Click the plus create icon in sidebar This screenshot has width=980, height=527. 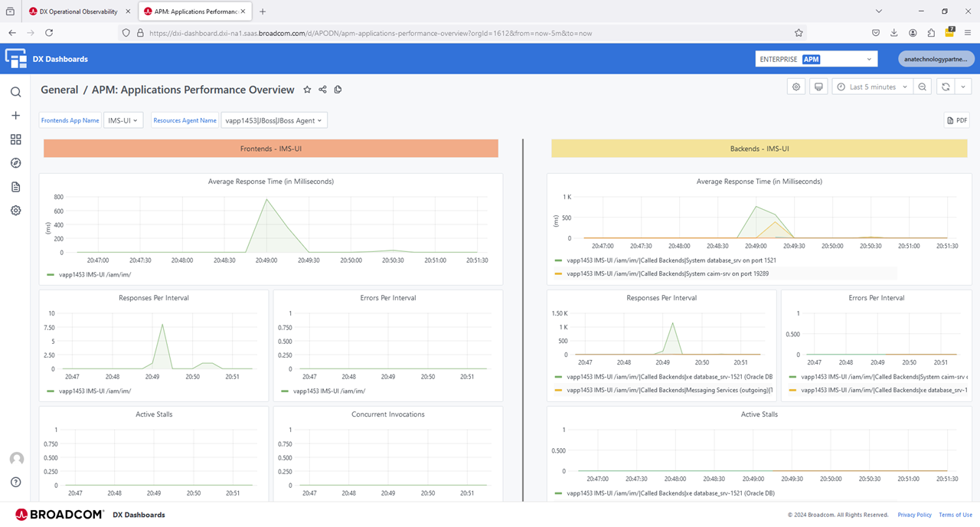click(x=15, y=116)
